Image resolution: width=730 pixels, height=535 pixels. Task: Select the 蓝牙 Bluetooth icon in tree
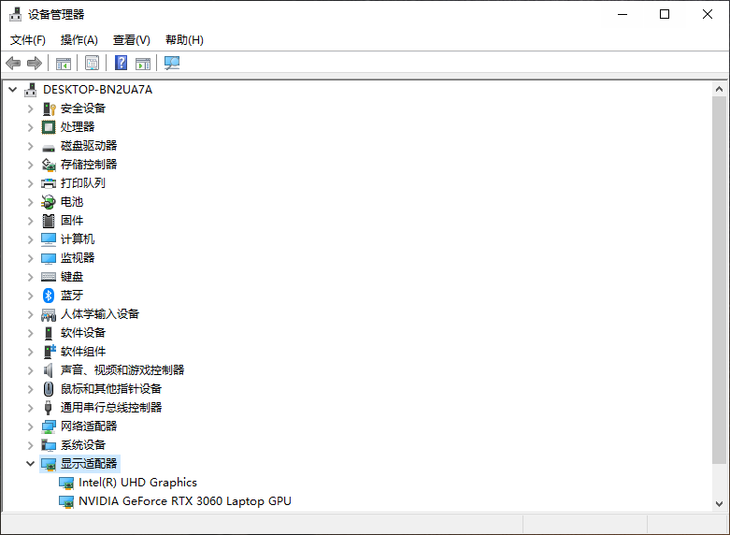pyautogui.click(x=49, y=295)
